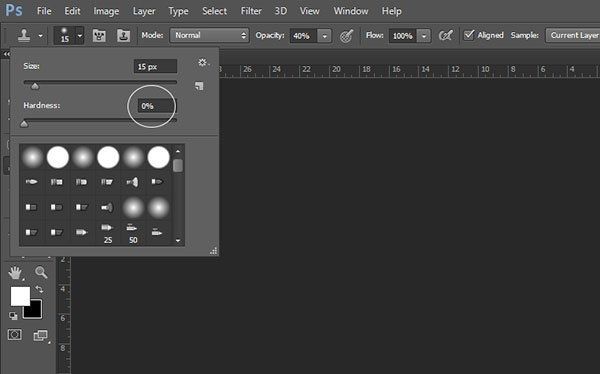
Task: Open the Layer menu
Action: [144, 11]
